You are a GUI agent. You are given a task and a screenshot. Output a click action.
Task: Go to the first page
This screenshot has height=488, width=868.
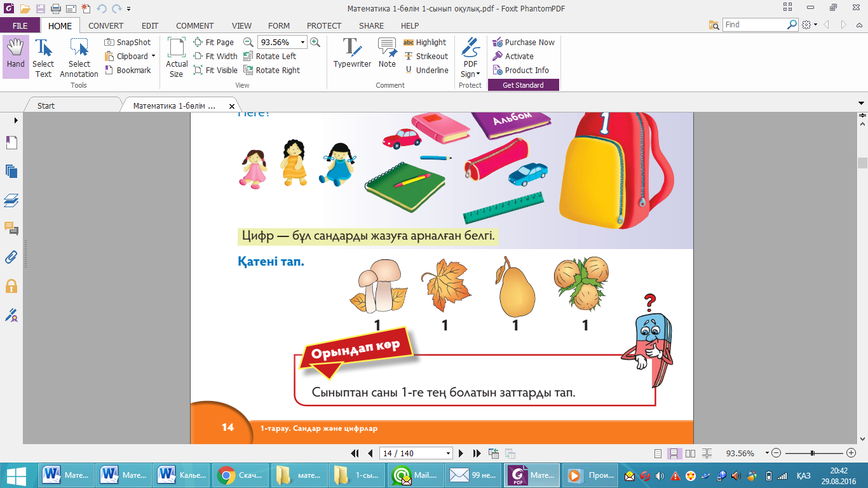pos(355,454)
